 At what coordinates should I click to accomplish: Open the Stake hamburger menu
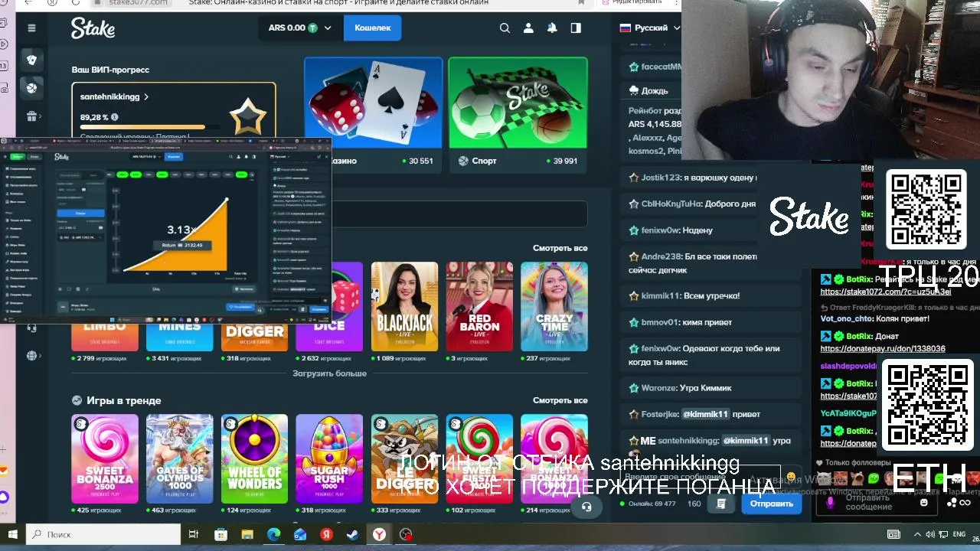tap(31, 28)
